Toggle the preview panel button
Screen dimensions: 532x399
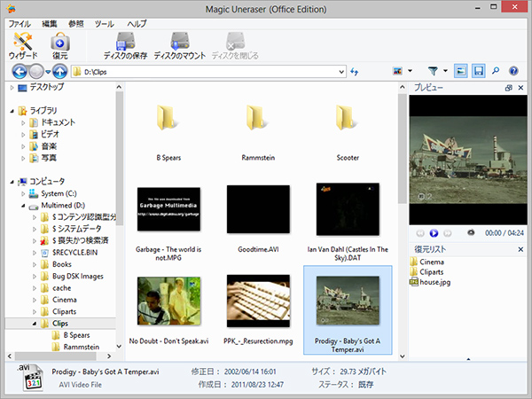point(460,71)
